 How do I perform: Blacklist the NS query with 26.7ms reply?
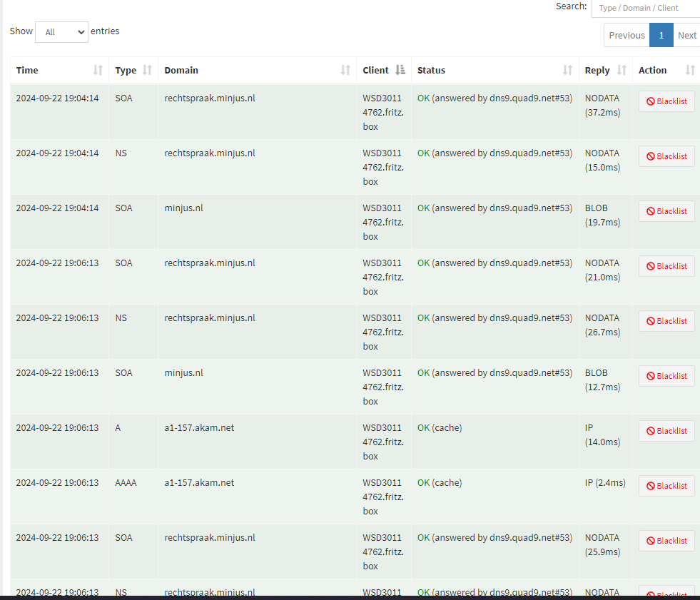666,321
